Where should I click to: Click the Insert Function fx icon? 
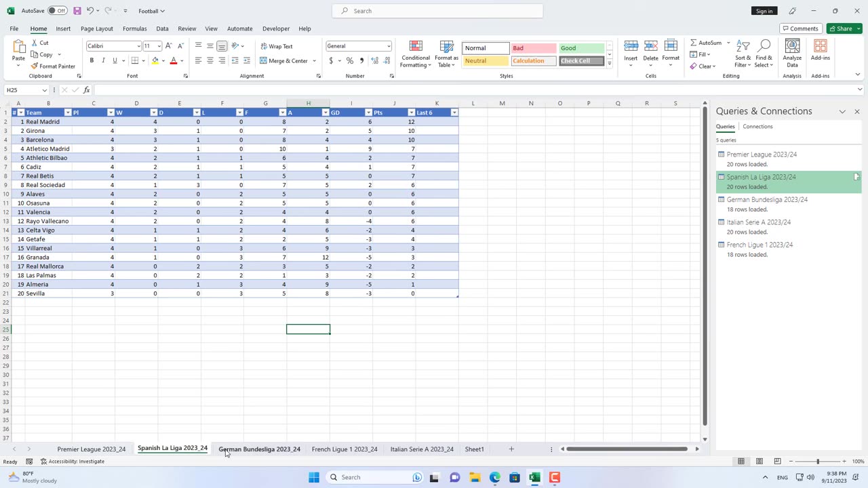(x=86, y=90)
